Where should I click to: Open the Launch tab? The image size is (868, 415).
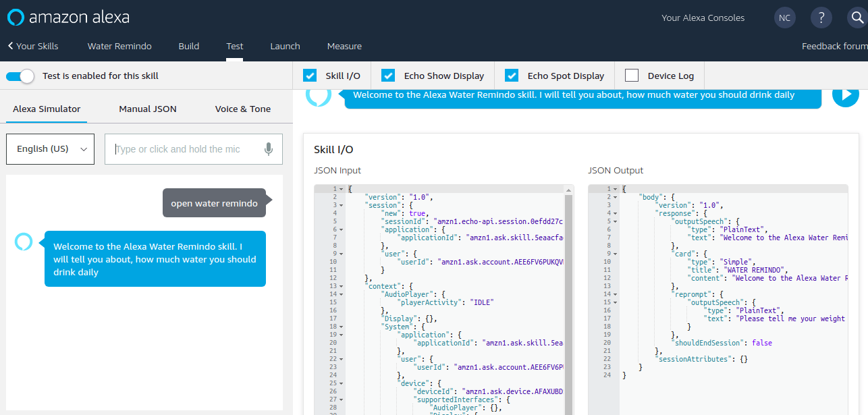285,47
